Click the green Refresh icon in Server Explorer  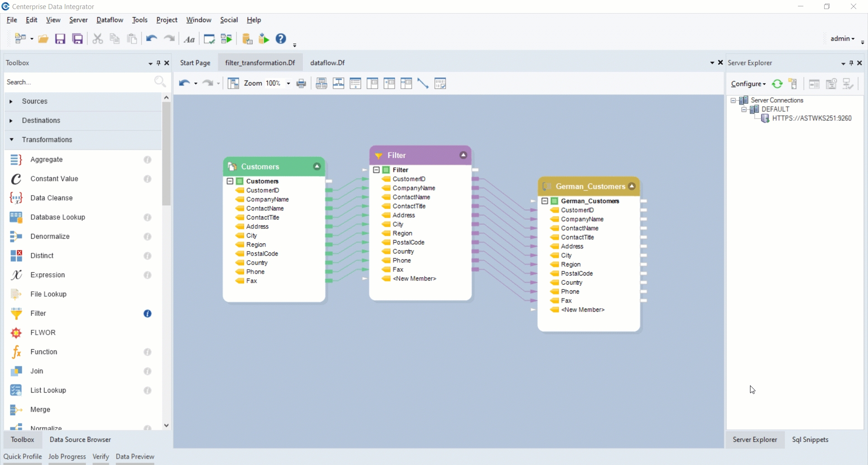(x=777, y=84)
